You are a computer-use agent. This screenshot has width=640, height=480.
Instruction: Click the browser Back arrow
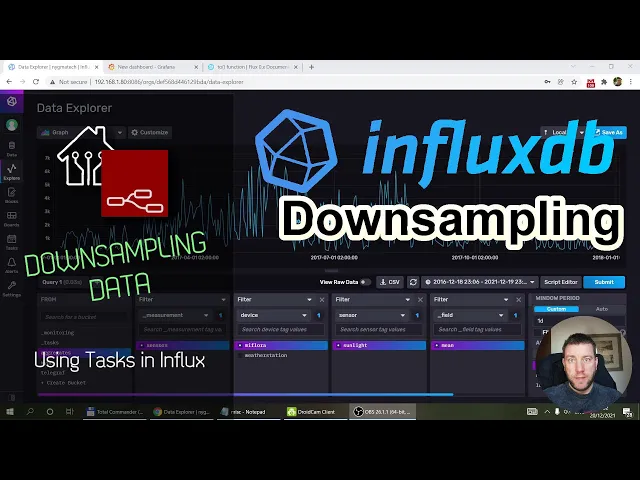point(9,82)
